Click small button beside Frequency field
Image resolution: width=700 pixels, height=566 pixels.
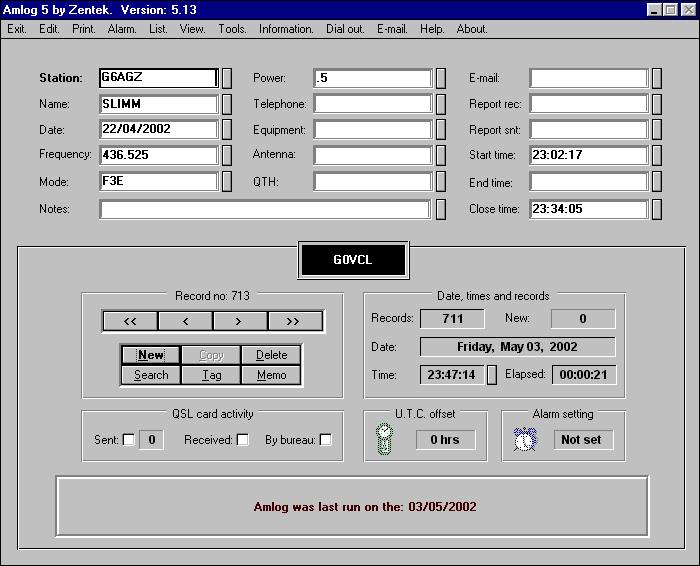tap(227, 155)
